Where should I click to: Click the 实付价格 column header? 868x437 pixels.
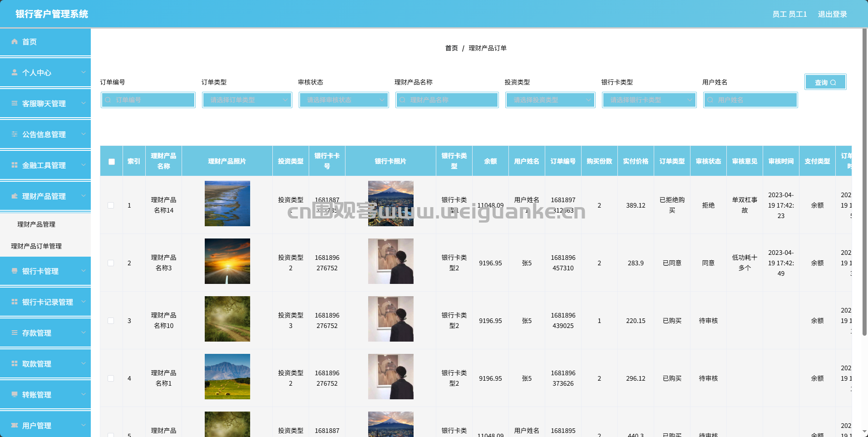coord(636,161)
